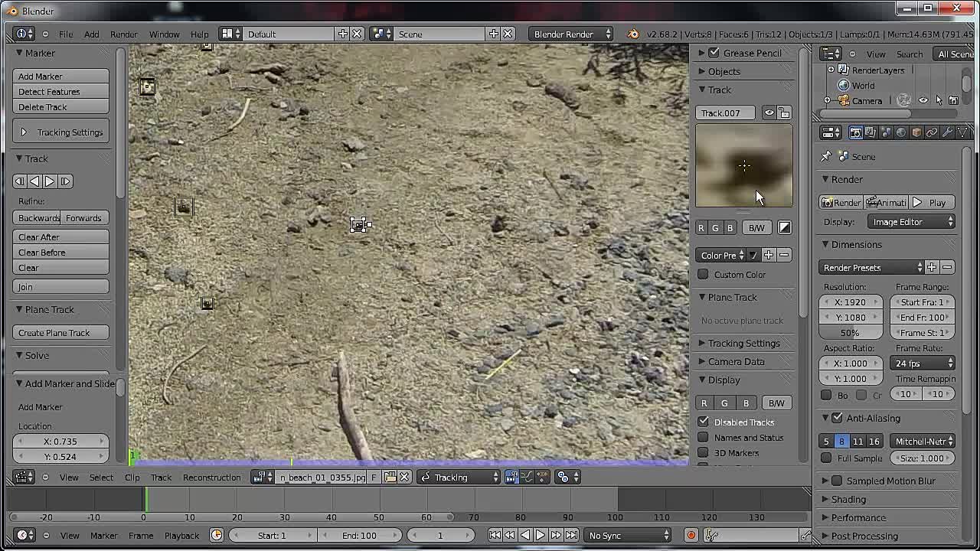
Task: Open Scene properties icon in Properties header
Action: click(886, 132)
